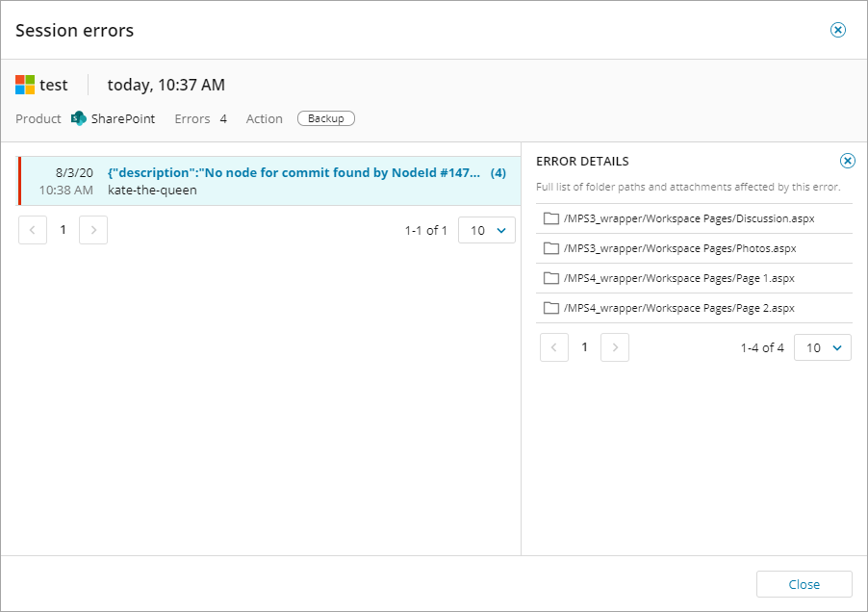The height and width of the screenshot is (612, 868).
Task: Go to next page in Error Details
Action: tap(615, 347)
